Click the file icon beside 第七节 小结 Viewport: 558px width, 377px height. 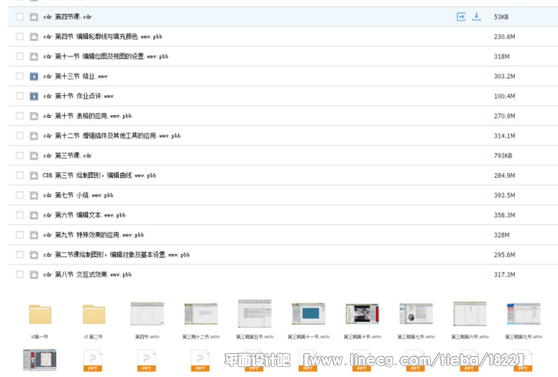click(x=34, y=195)
